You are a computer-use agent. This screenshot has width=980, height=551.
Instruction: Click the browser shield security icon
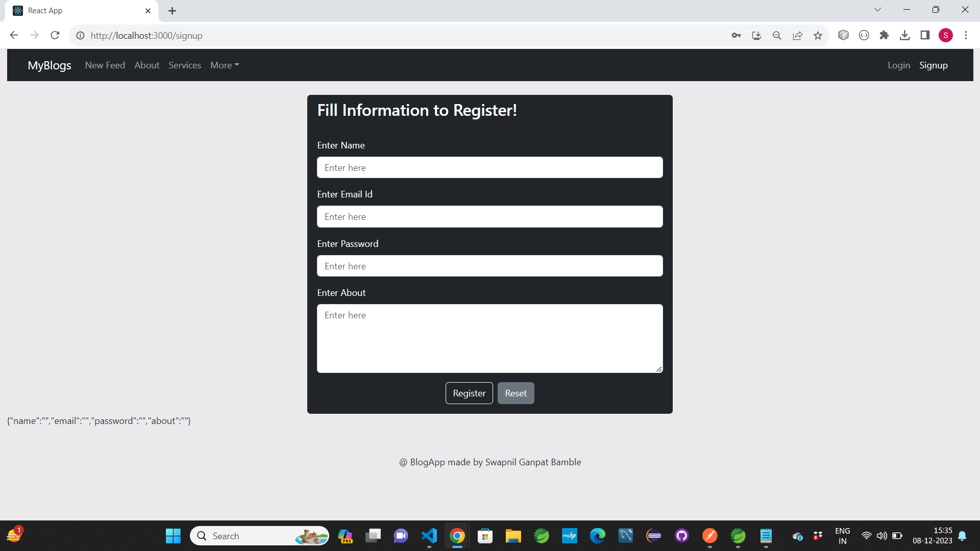[x=843, y=35]
